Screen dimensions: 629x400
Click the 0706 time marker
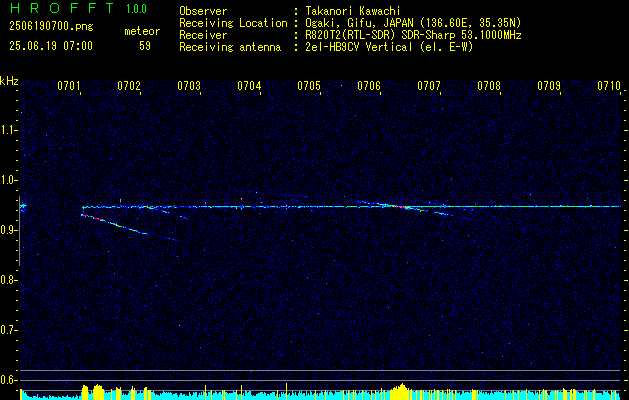[x=369, y=85]
